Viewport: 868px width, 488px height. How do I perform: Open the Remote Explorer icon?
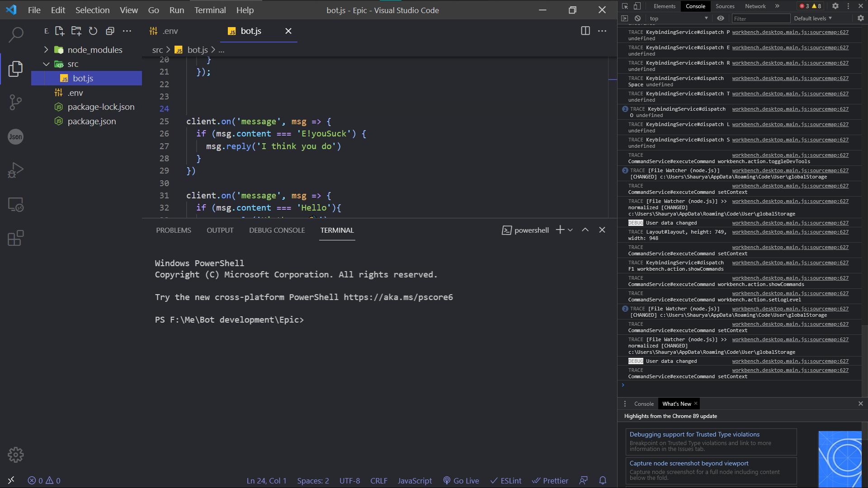coord(16,204)
